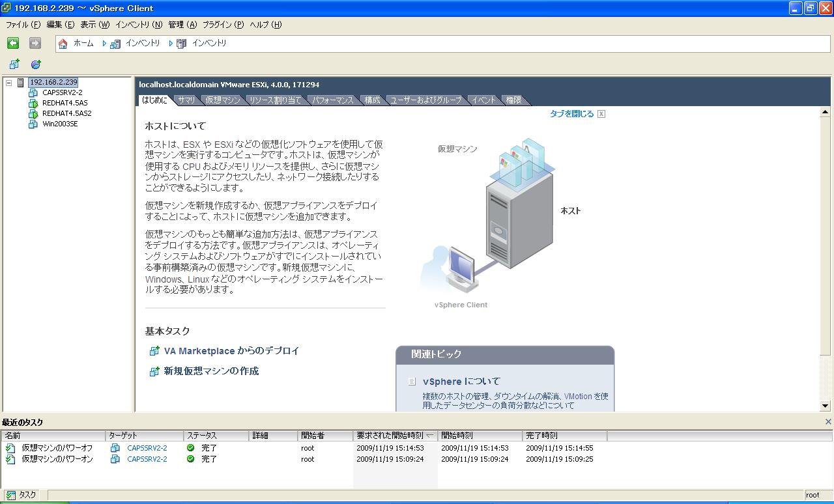
Task: Sort tasks by the Status (ステータス) column header
Action: tap(216, 436)
